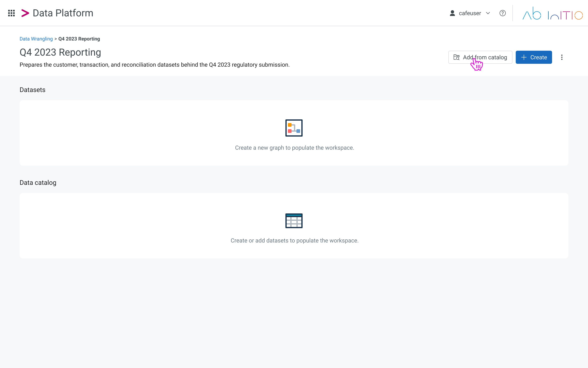Click the blue Create button
Viewport: 588px width, 368px height.
tap(533, 57)
